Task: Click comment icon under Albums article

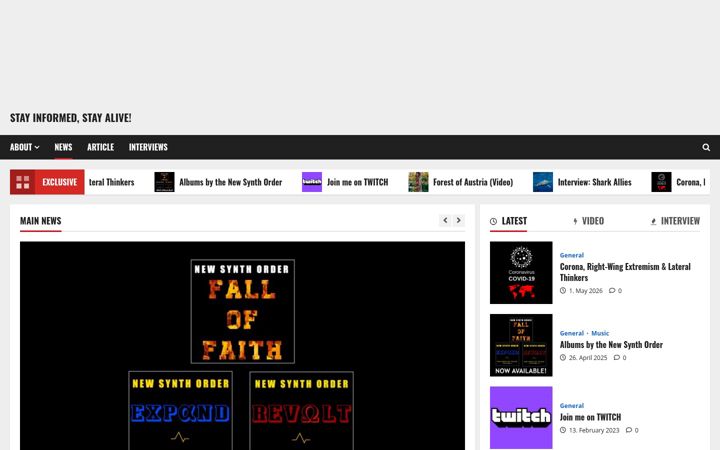Action: point(616,358)
